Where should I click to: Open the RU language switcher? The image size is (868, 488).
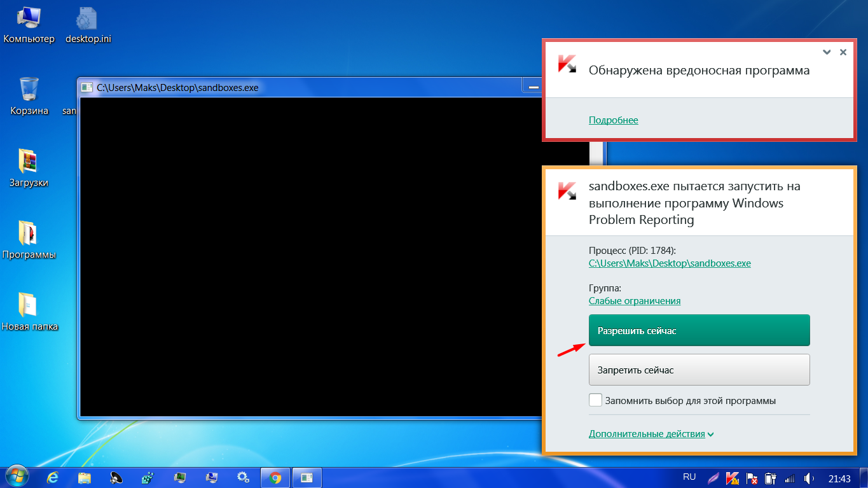tap(689, 477)
